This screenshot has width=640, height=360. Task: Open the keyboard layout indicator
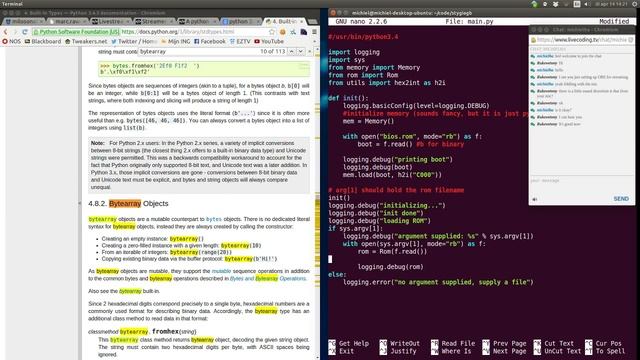[x=577, y=4]
